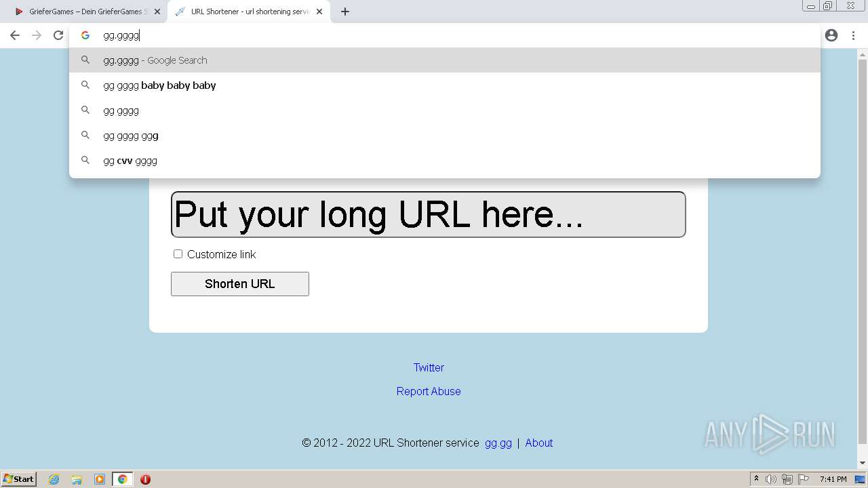Open the Twitter link

click(x=429, y=367)
